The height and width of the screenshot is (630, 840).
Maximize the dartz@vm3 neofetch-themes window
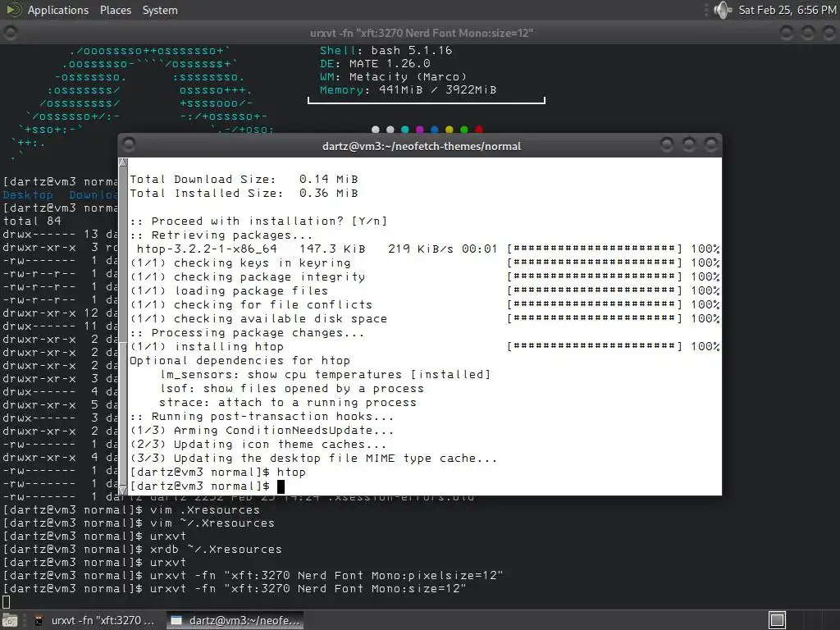(x=689, y=144)
